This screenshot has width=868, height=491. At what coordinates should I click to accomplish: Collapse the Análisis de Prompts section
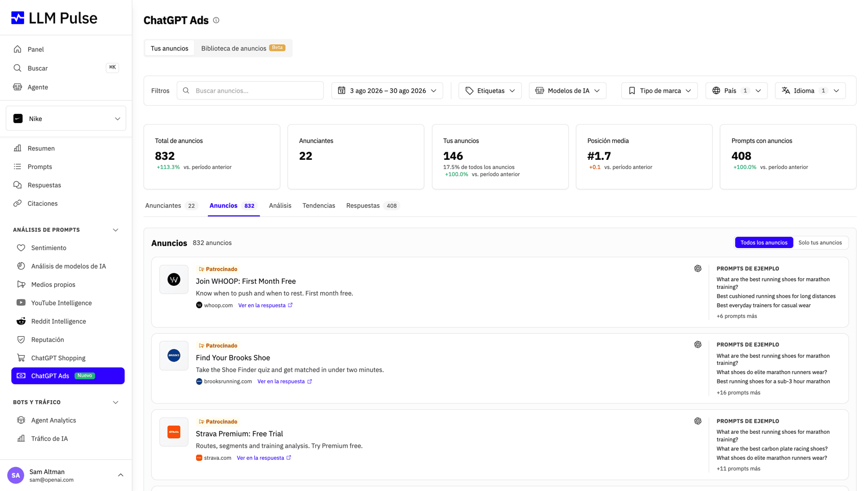point(115,230)
